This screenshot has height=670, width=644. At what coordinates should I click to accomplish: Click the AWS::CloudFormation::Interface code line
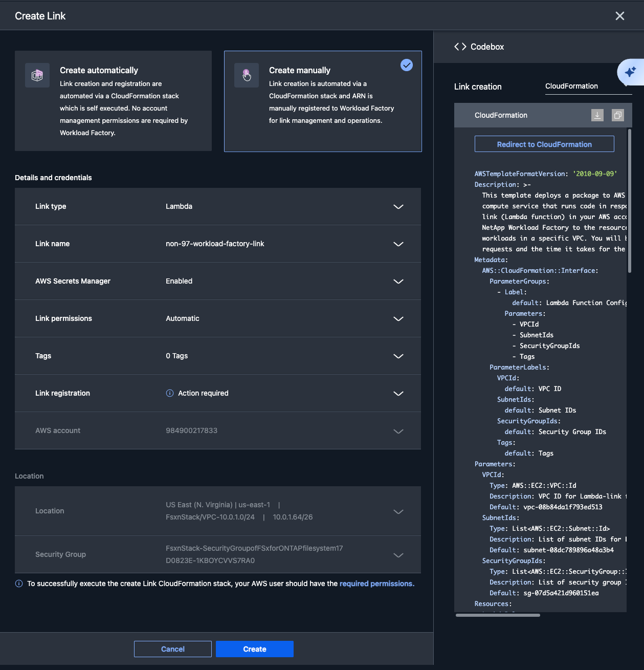(540, 270)
